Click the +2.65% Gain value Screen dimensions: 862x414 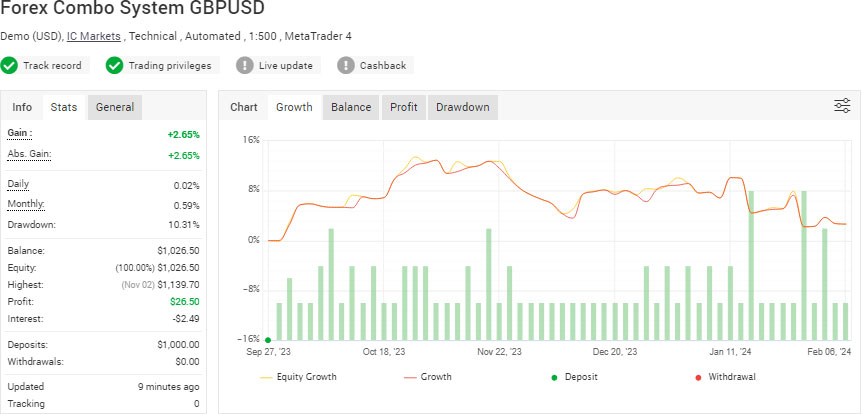(184, 135)
